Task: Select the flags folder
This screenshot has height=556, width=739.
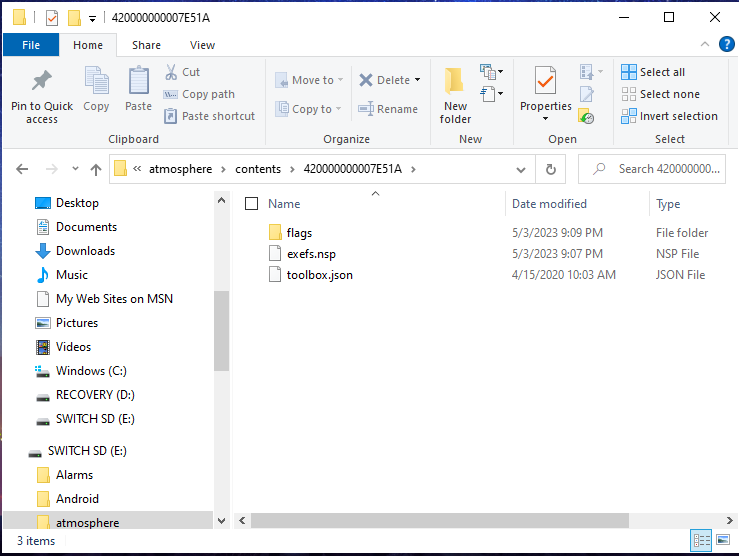Action: tap(299, 233)
